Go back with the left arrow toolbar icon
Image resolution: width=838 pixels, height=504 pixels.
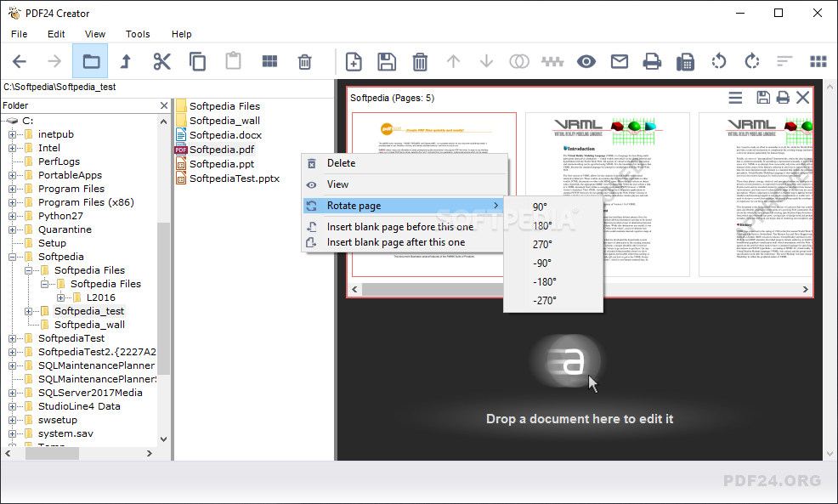20,62
